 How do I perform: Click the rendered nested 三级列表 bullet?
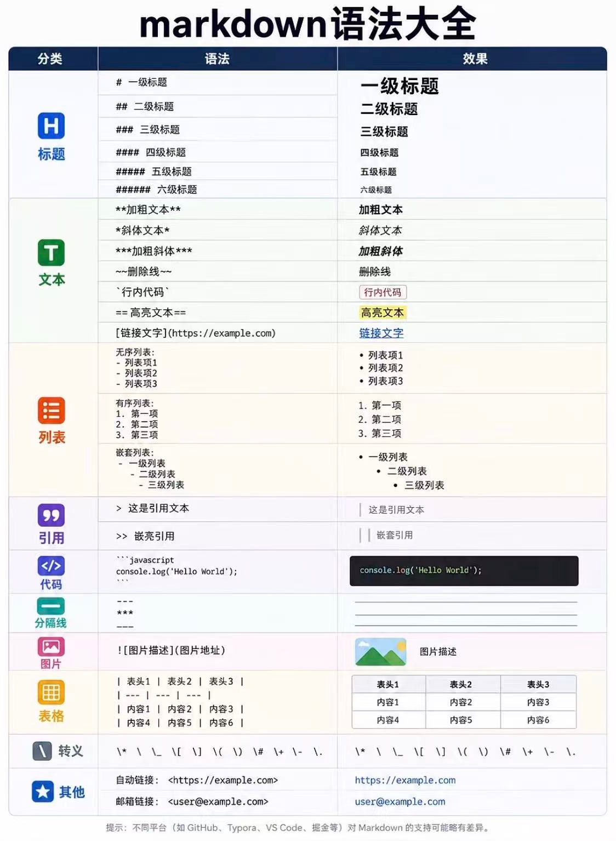click(419, 485)
